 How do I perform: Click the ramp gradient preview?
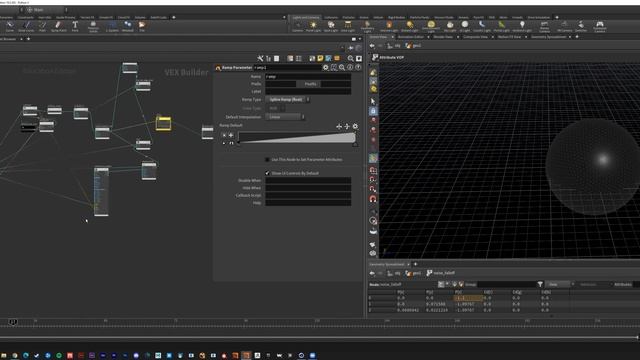(x=297, y=137)
